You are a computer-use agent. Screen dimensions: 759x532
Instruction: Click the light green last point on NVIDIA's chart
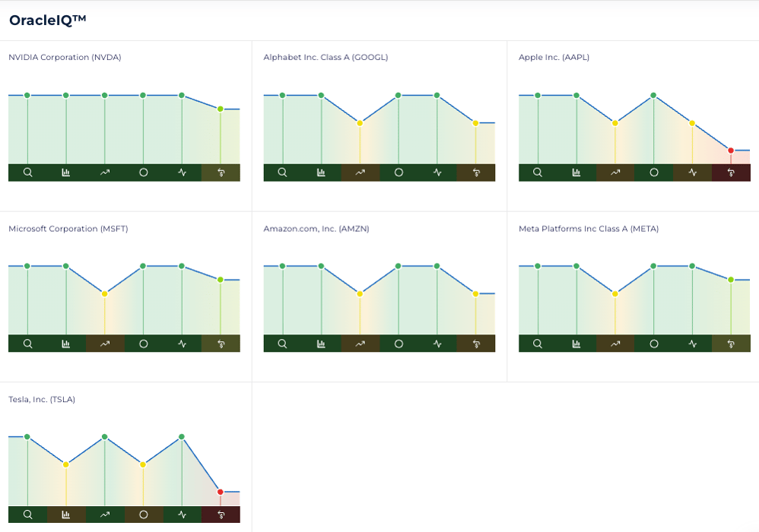221,109
